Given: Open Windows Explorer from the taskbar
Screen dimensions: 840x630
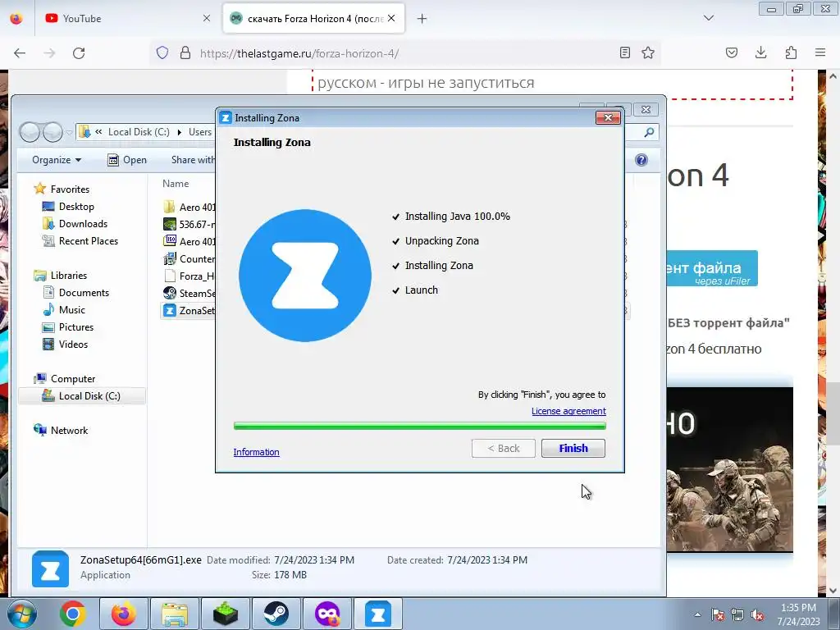Looking at the screenshot, I should pyautogui.click(x=175, y=614).
